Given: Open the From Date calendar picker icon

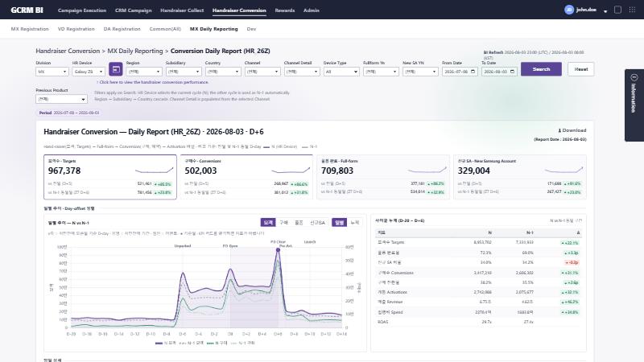Looking at the screenshot, I should [x=473, y=72].
